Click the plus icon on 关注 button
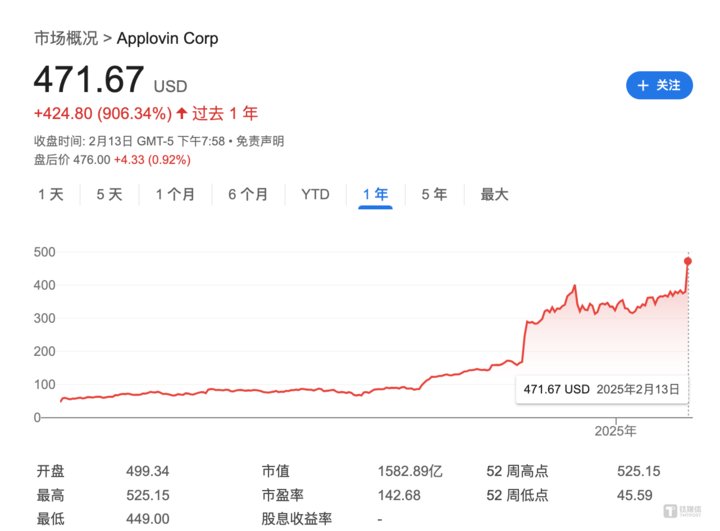Screen dimensions: 720x531 643,85
